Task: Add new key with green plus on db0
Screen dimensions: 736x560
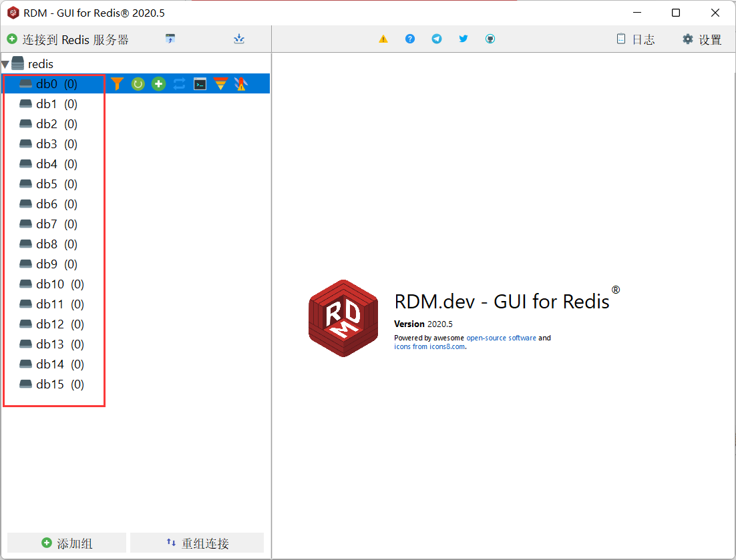Action: (159, 84)
